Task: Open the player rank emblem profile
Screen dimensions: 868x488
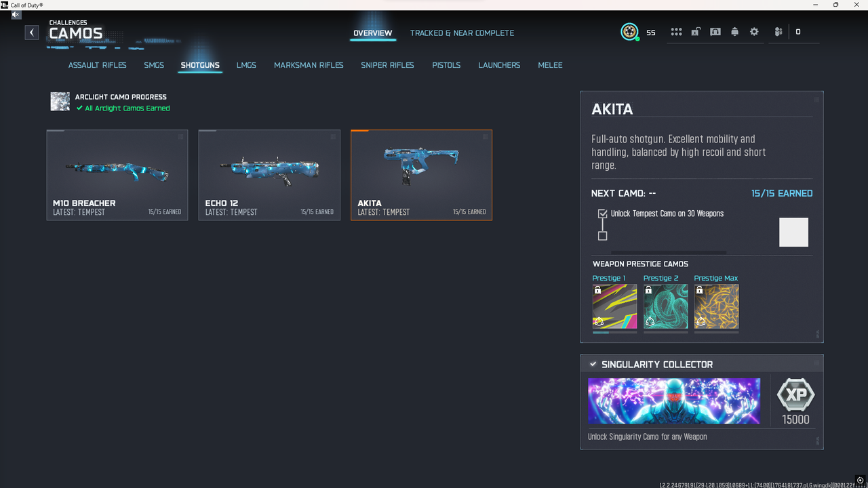Action: click(629, 32)
